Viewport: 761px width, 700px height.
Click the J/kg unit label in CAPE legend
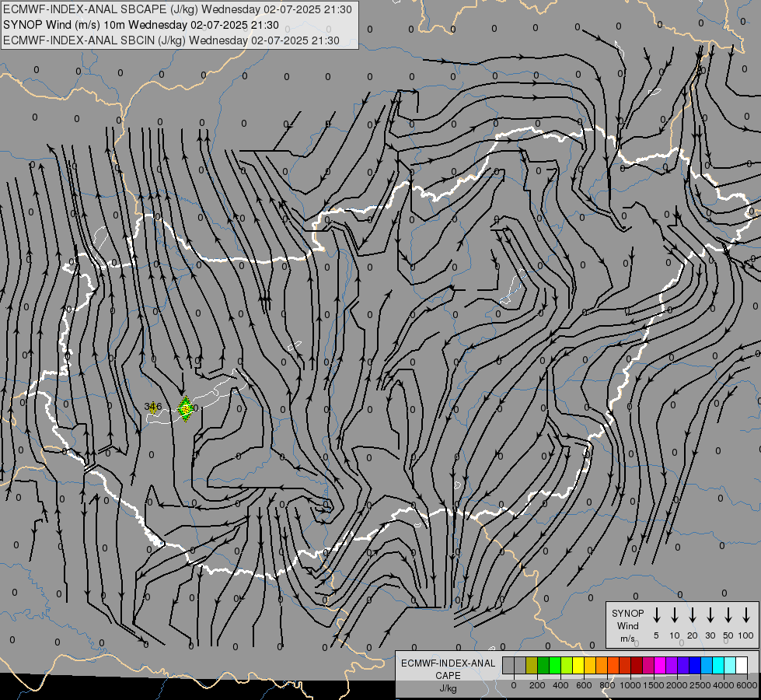tap(448, 688)
